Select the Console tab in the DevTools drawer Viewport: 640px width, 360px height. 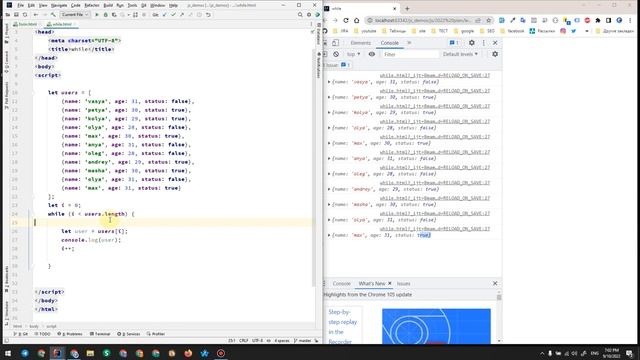tap(342, 283)
